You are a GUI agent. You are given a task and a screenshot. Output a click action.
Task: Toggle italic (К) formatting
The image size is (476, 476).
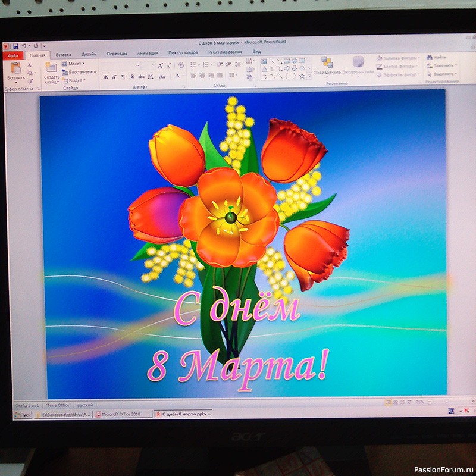(x=114, y=76)
